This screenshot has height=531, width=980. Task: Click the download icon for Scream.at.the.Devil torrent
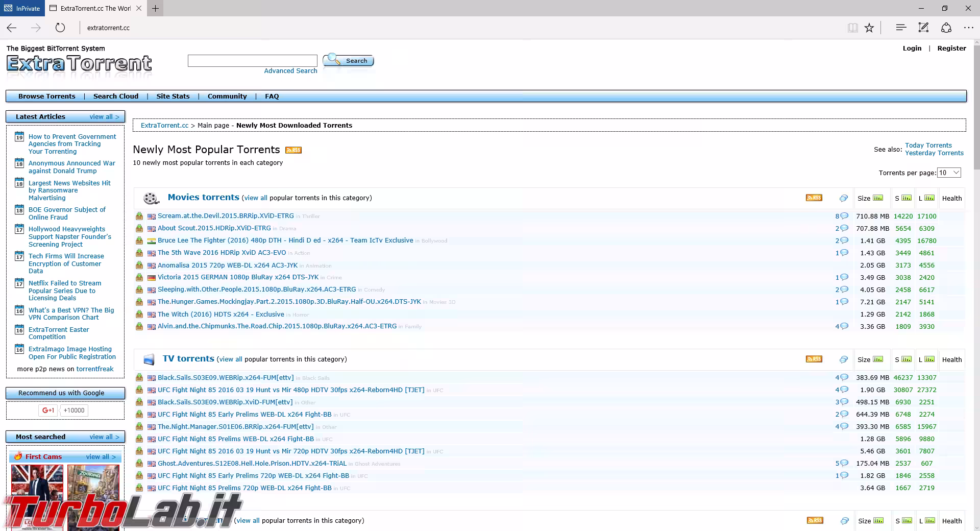coord(139,216)
